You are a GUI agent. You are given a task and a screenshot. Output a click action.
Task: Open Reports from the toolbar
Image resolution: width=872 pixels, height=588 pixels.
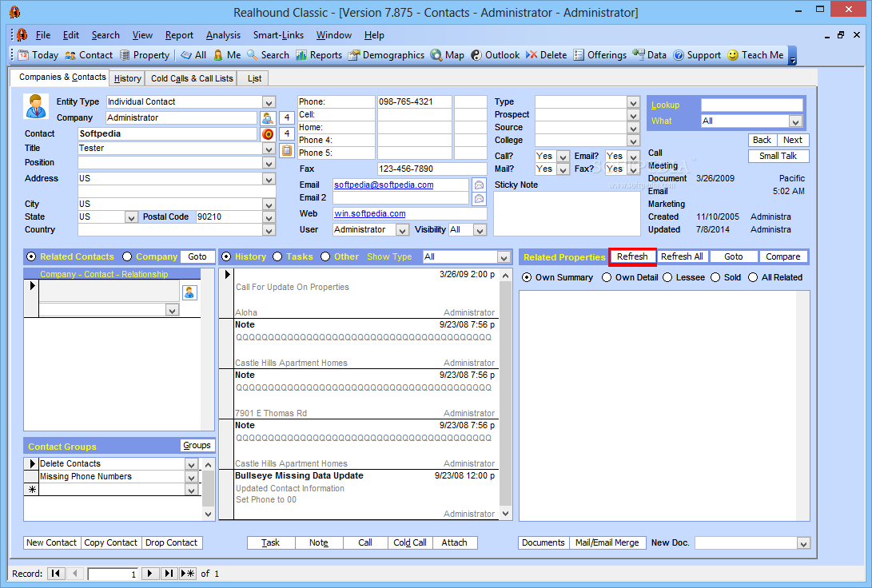click(x=319, y=55)
